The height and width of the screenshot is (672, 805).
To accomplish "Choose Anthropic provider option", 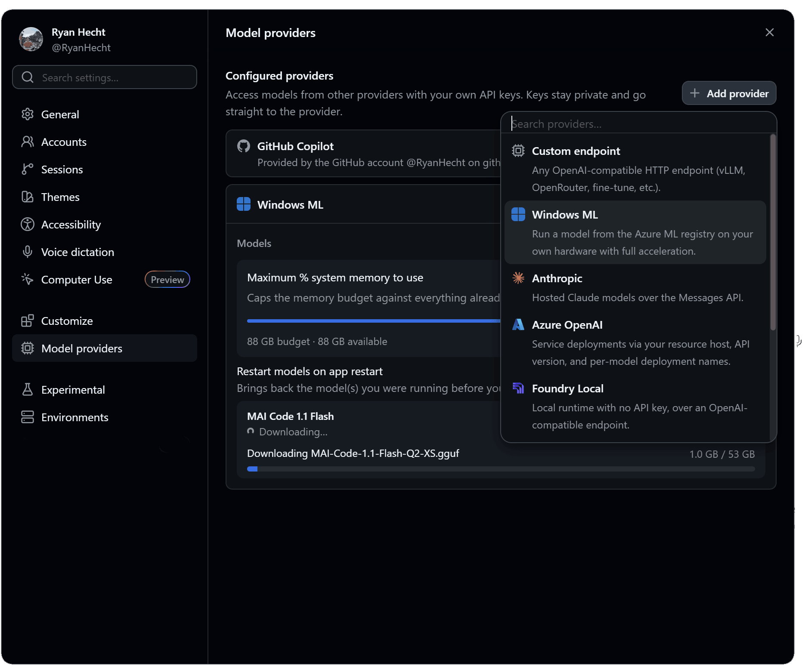I will coord(635,287).
